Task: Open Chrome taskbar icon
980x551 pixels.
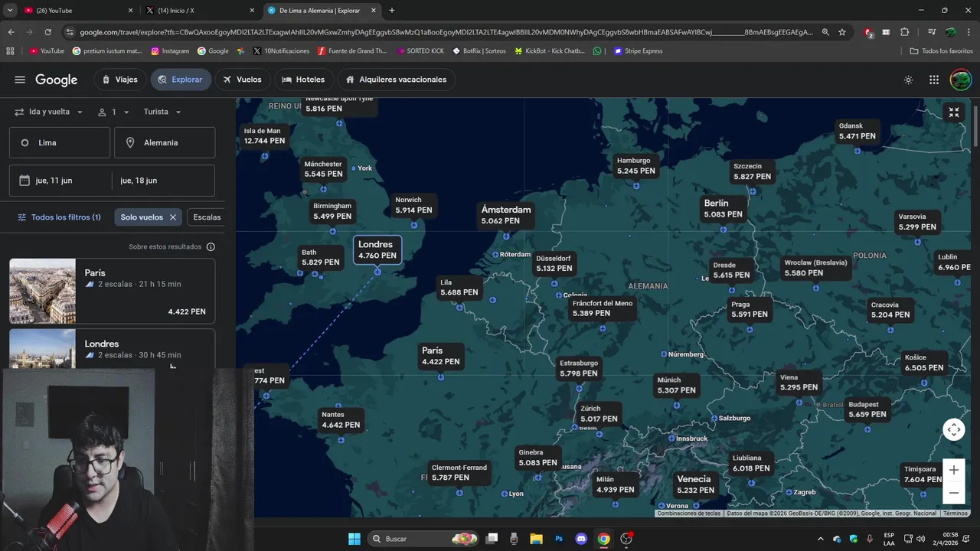Action: pos(603,539)
